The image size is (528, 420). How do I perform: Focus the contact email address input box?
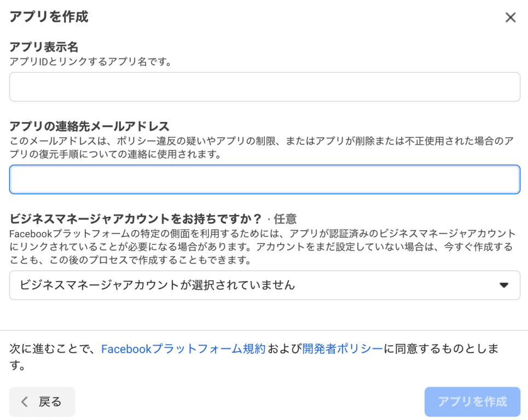click(x=264, y=179)
